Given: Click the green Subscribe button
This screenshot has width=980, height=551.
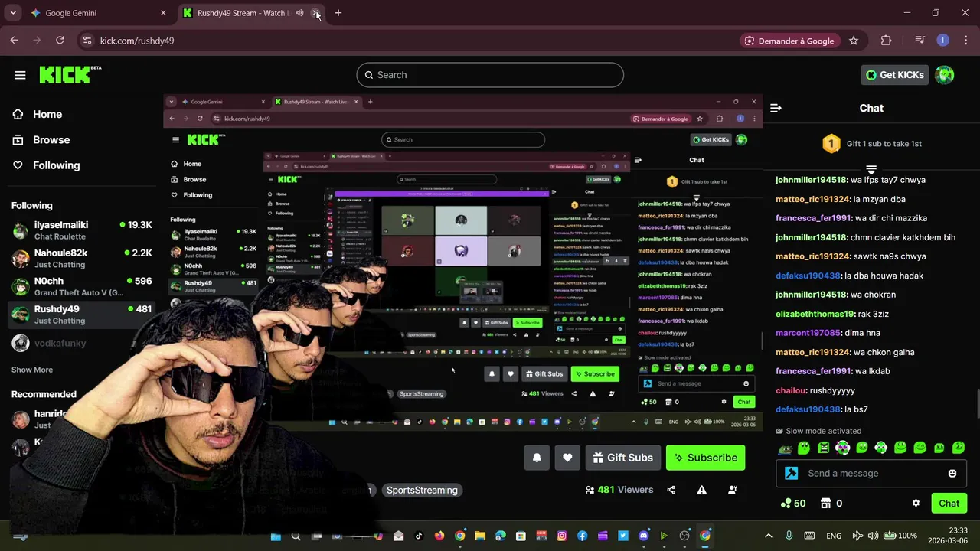Looking at the screenshot, I should (x=705, y=458).
